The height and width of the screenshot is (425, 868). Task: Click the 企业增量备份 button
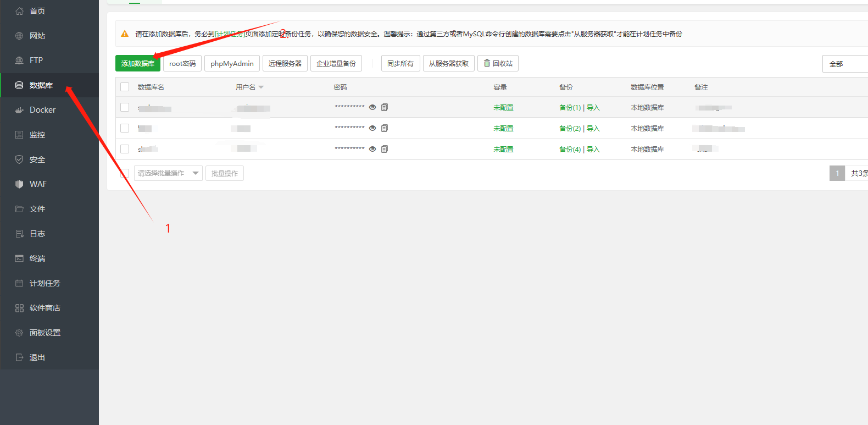pyautogui.click(x=336, y=63)
